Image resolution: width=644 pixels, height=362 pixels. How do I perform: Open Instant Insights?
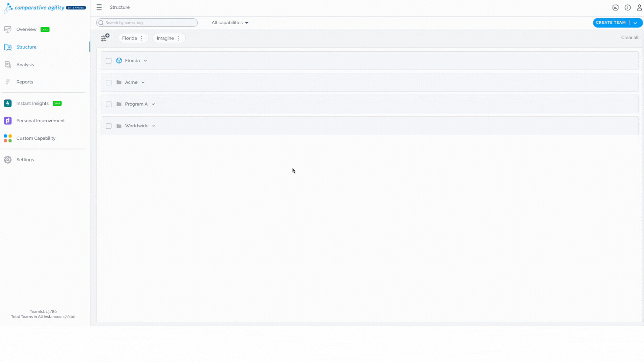coord(33,104)
